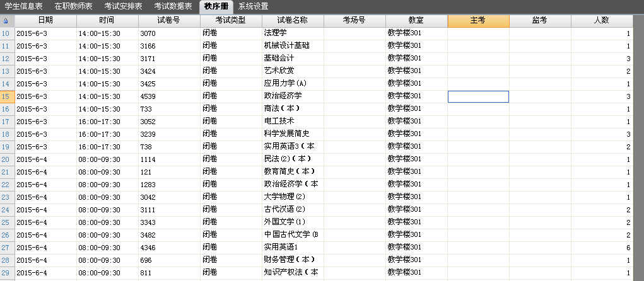
Task: Open the 系统设置 tab
Action: click(254, 6)
